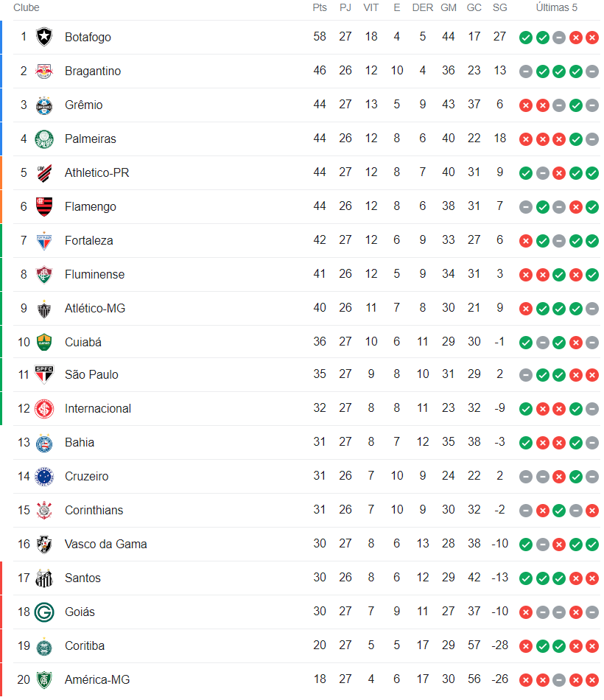The height and width of the screenshot is (700, 604).
Task: Click the Pts column header
Action: (x=319, y=7)
